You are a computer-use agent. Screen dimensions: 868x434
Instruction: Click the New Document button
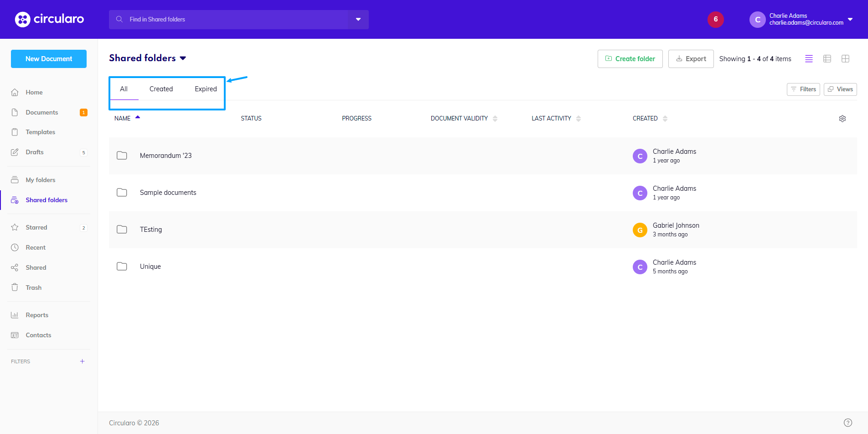point(49,59)
